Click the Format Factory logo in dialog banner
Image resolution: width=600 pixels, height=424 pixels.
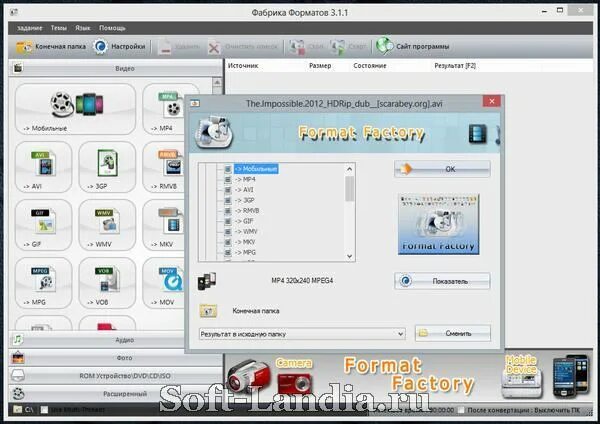tap(213, 132)
